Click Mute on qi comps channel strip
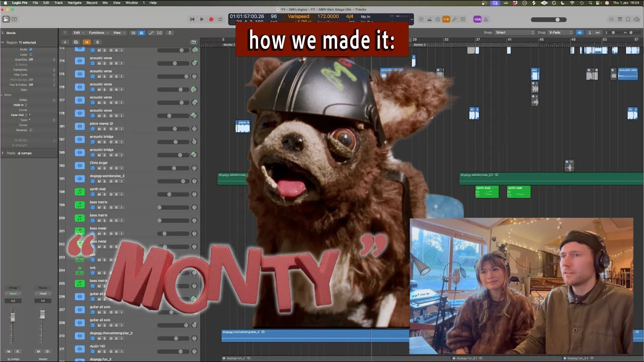The image size is (644, 362). pos(9,351)
